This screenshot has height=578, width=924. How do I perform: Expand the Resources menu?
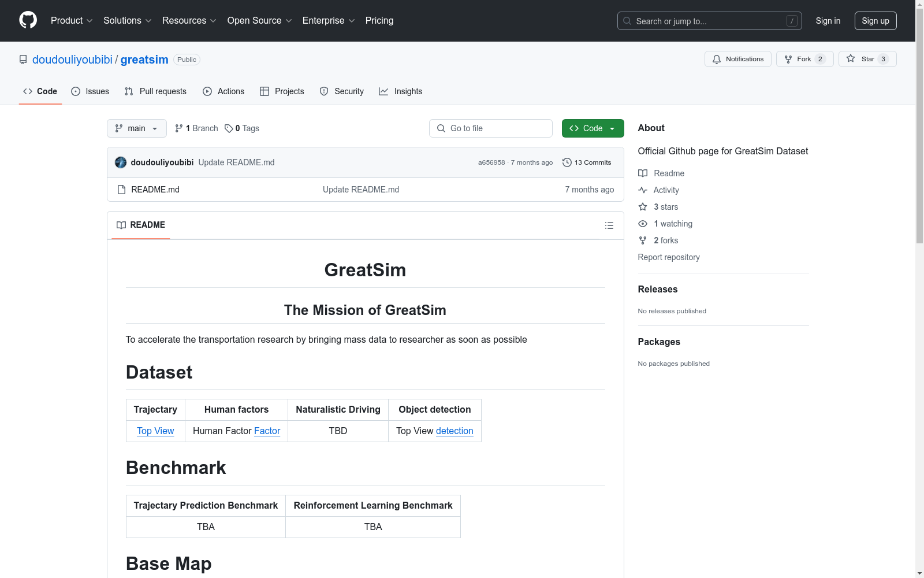189,21
